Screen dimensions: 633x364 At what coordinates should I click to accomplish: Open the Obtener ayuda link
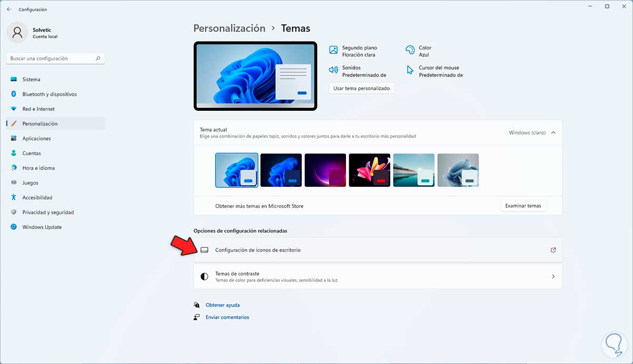223,305
